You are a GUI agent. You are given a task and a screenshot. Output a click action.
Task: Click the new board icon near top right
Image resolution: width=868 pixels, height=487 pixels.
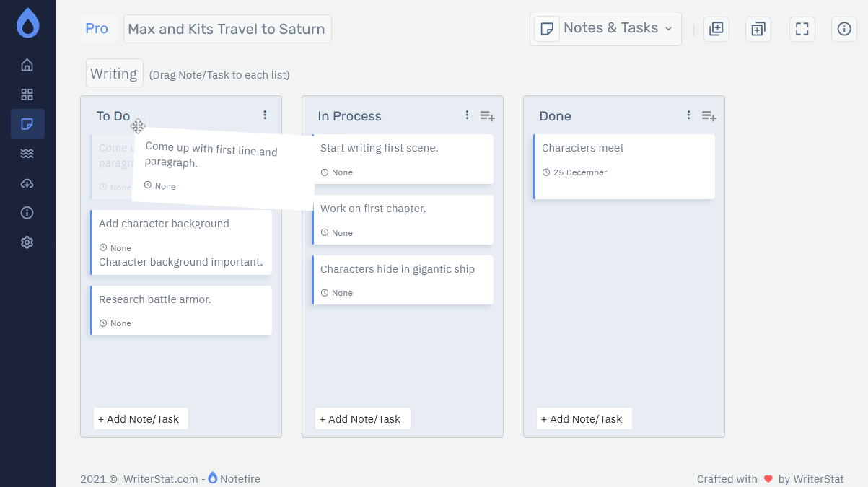(716, 29)
